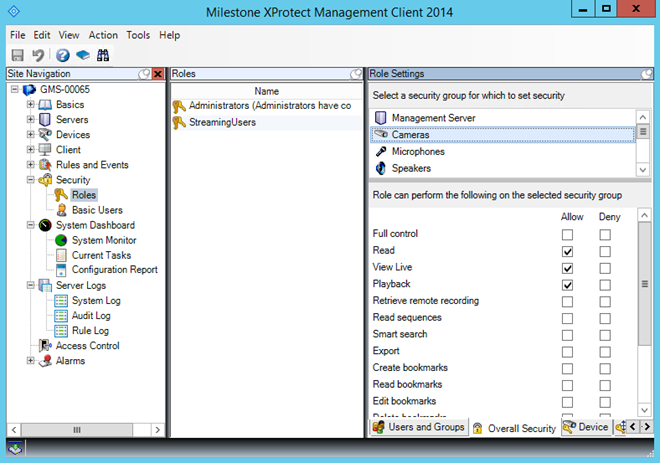Image resolution: width=660 pixels, height=463 pixels.
Task: Uncheck the Allow box for View Live
Action: (568, 268)
